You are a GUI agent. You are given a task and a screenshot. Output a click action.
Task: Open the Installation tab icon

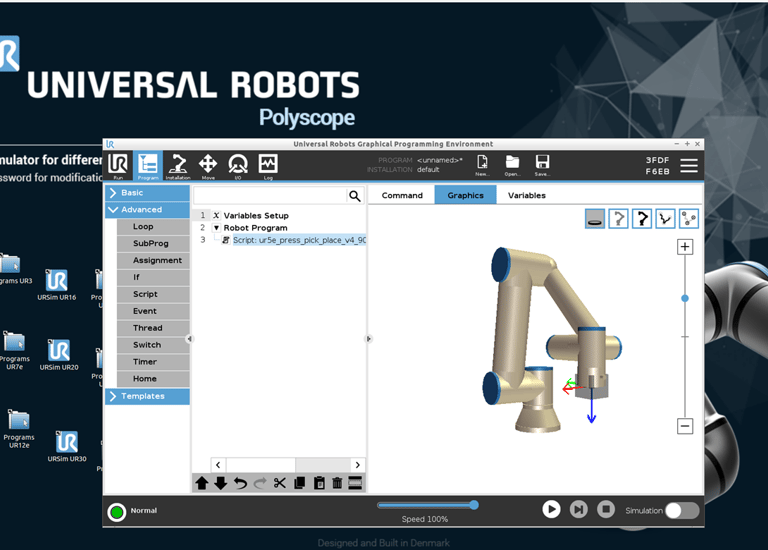coord(178,166)
